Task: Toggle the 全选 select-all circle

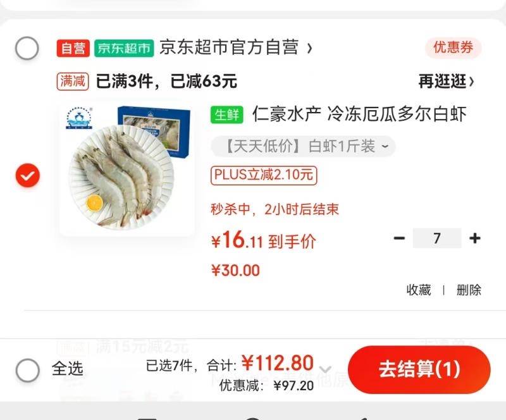Action: (28, 370)
